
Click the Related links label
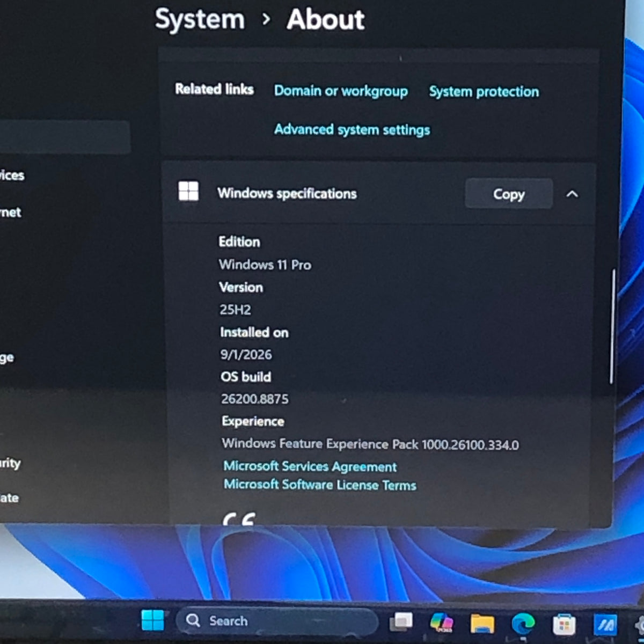(214, 89)
